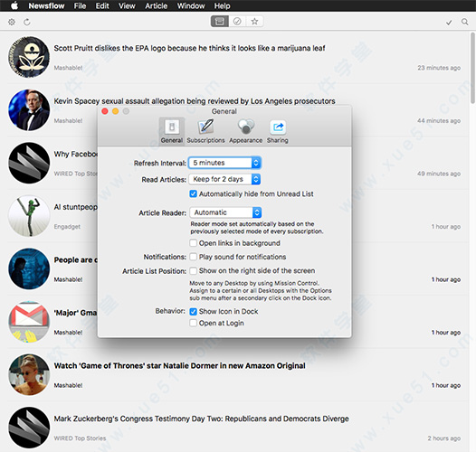
Task: Click the 'WIRED Top Stories' source label under Zuckerberg article
Action: click(80, 438)
